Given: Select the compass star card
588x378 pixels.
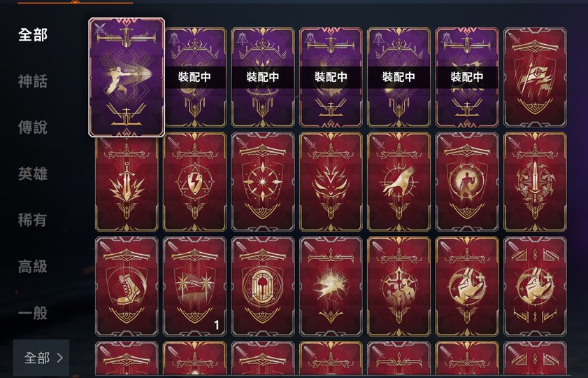Looking at the screenshot, I should pos(262,182).
